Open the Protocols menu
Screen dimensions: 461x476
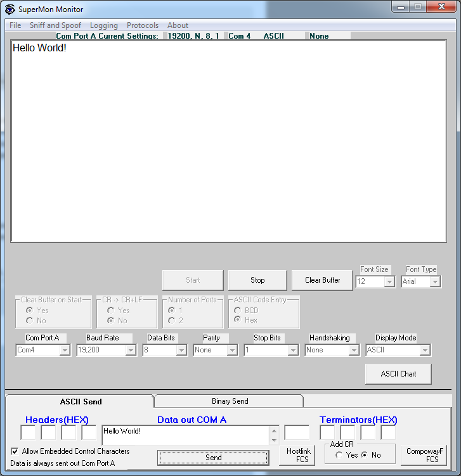pyautogui.click(x=143, y=25)
